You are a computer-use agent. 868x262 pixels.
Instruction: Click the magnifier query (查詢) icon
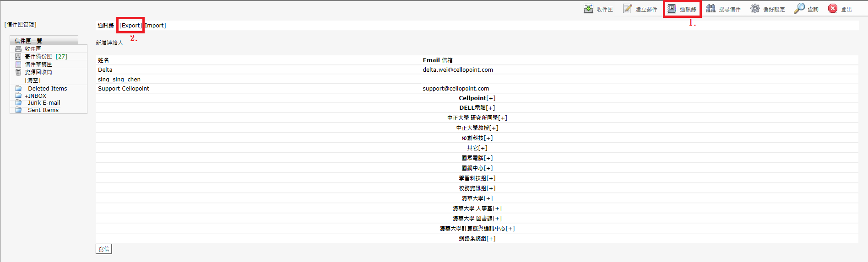(799, 9)
